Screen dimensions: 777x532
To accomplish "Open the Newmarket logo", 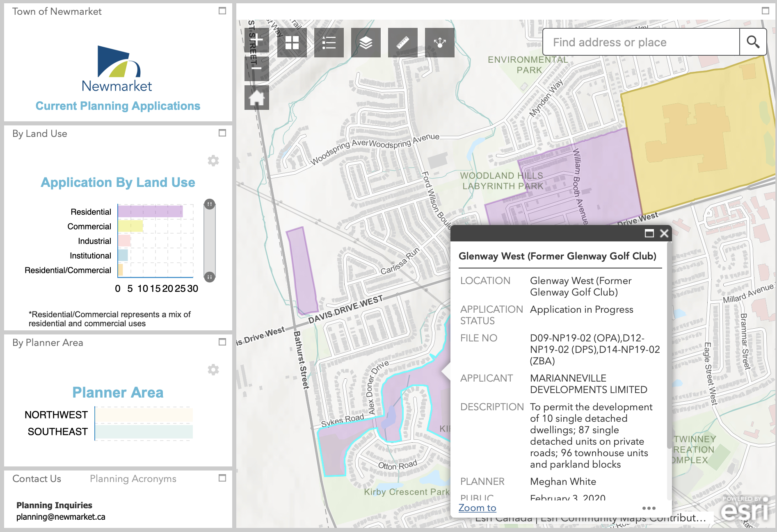I will [117, 69].
